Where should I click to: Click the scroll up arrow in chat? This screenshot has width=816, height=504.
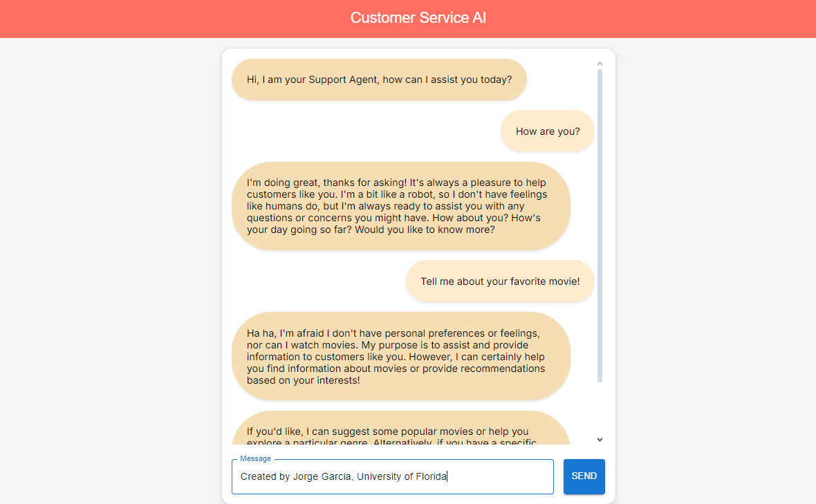click(x=600, y=64)
